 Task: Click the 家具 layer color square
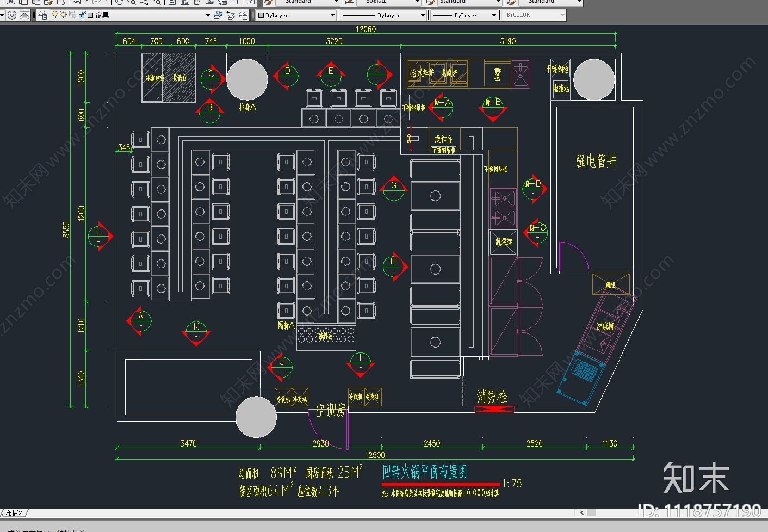pyautogui.click(x=90, y=15)
